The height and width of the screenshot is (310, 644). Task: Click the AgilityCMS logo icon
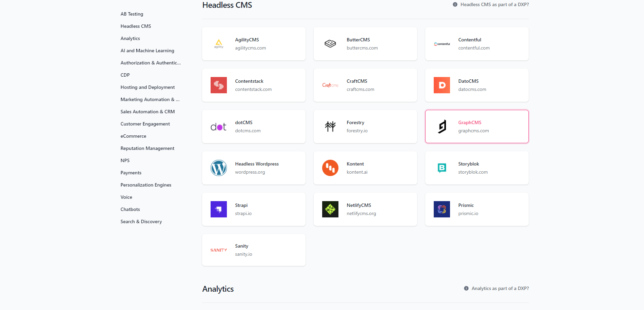(x=219, y=44)
